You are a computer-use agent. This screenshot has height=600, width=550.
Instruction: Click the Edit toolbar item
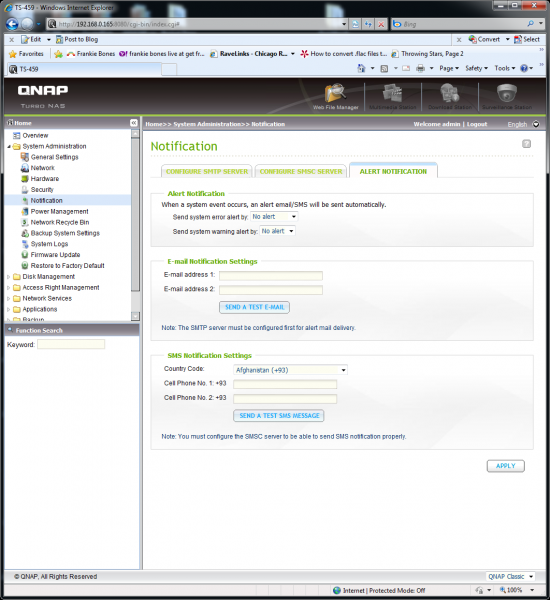point(31,39)
